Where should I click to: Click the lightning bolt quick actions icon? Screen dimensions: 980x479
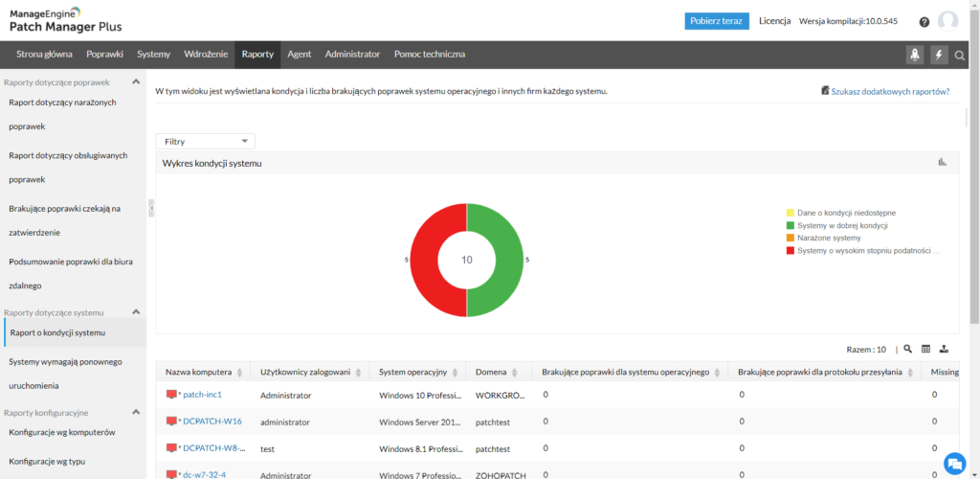coord(939,55)
